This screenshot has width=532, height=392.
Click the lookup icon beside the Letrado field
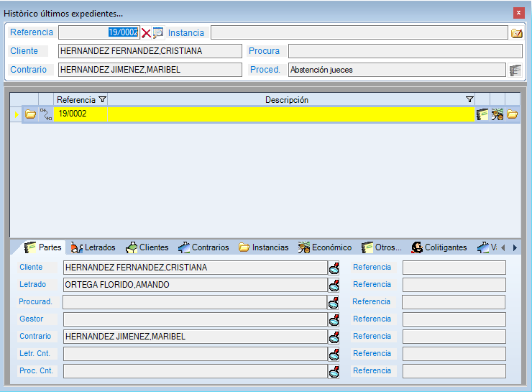point(334,285)
